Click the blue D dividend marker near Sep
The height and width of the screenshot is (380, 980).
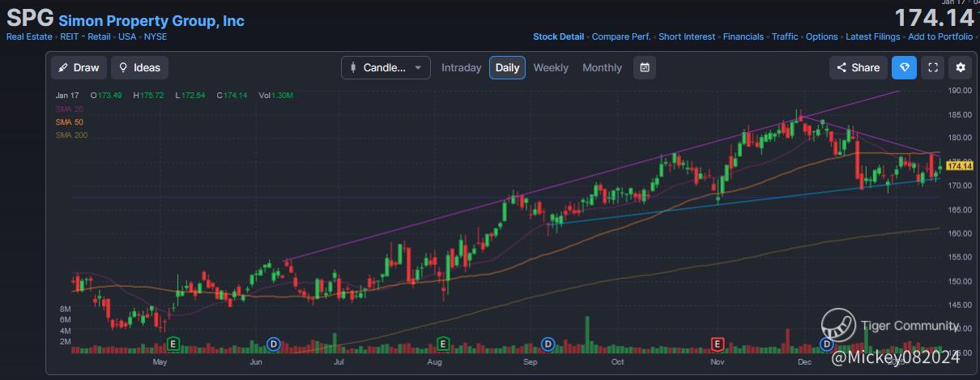click(548, 344)
